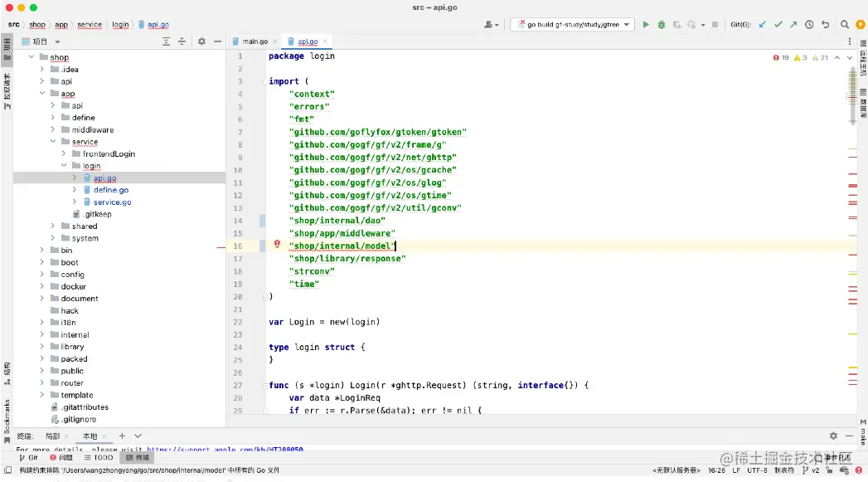868x482 pixels.
Task: Open user account menu icon
Action: pos(491,24)
